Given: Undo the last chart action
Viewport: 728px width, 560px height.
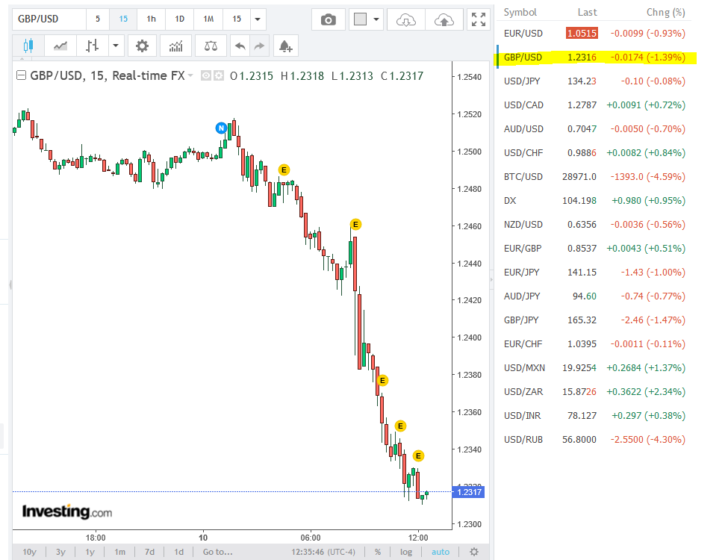Looking at the screenshot, I should click(x=240, y=46).
